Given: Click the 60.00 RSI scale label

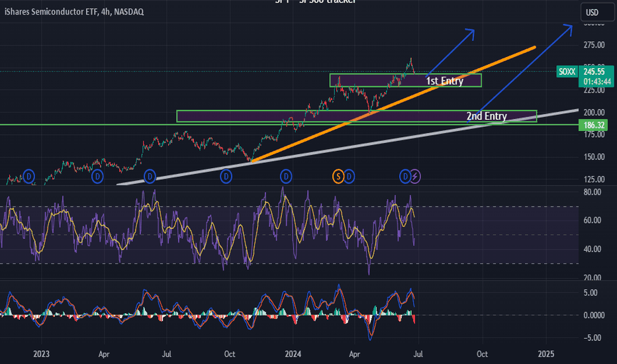Looking at the screenshot, I should coord(593,220).
